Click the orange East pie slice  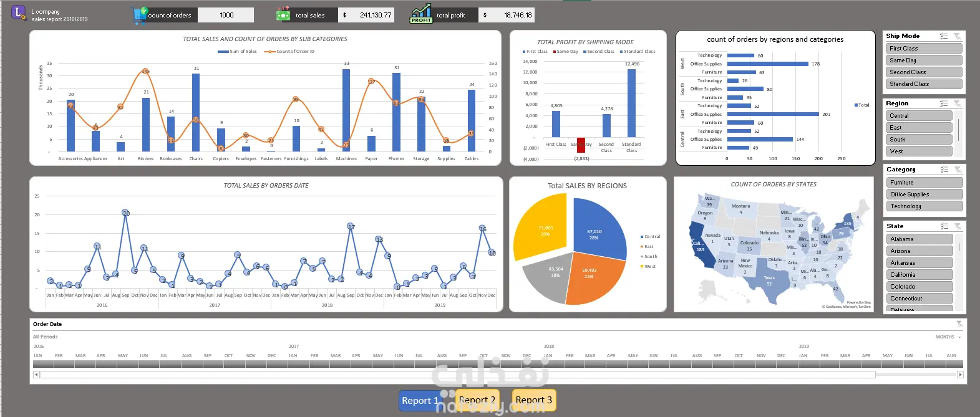[596, 279]
